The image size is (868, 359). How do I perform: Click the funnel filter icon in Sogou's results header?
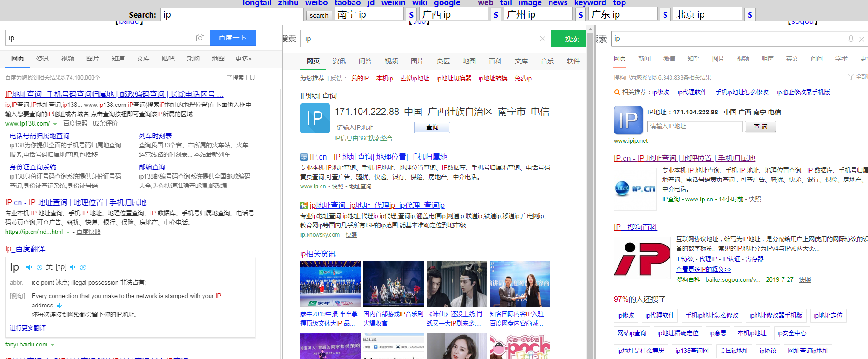coord(850,77)
